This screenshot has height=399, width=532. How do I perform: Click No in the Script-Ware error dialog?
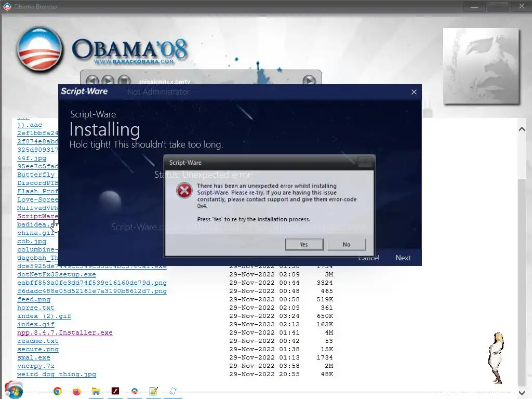[x=347, y=244]
